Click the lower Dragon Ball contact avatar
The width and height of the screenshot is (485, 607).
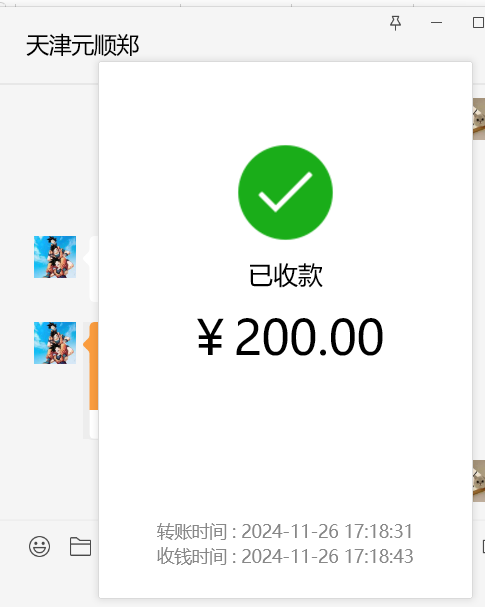click(55, 343)
